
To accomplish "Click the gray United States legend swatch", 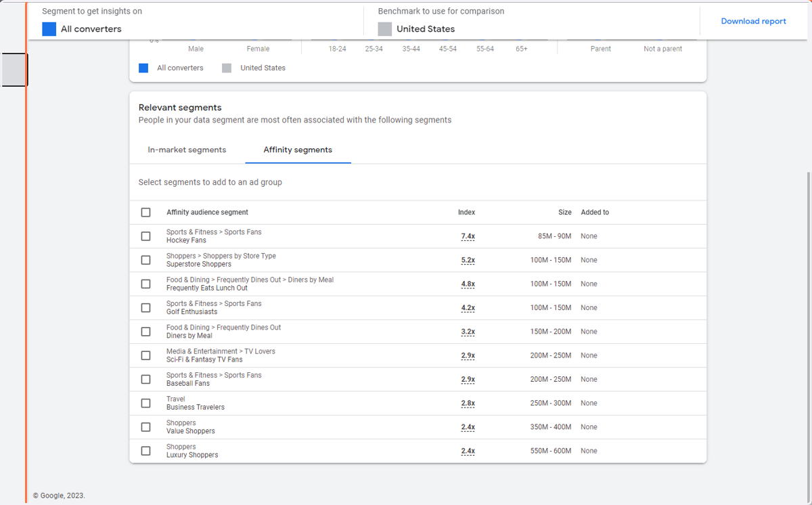I will coord(227,68).
